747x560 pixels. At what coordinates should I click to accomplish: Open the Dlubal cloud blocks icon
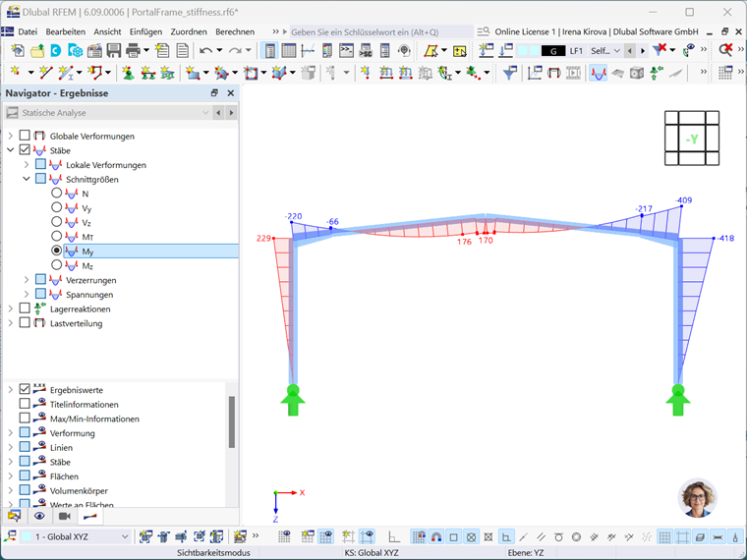coord(76,50)
